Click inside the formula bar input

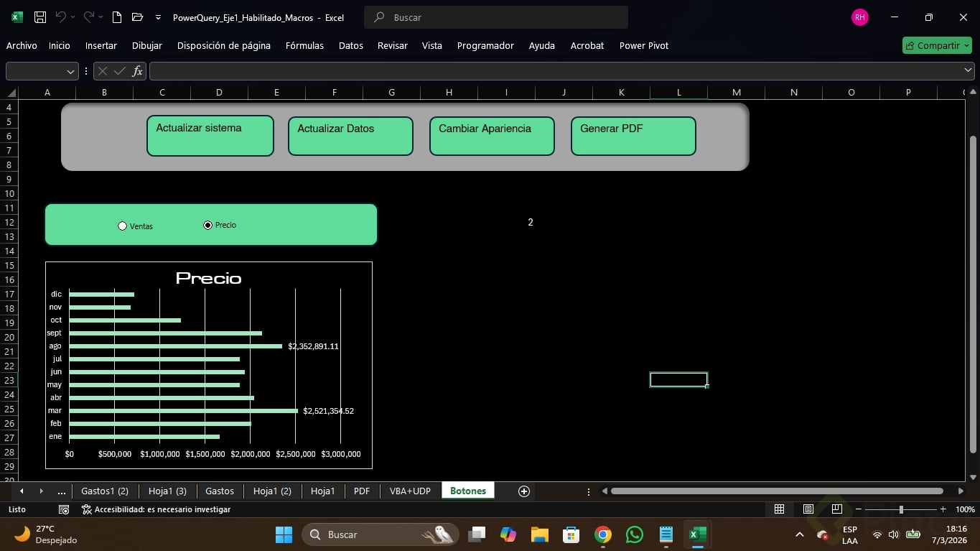[x=555, y=71]
